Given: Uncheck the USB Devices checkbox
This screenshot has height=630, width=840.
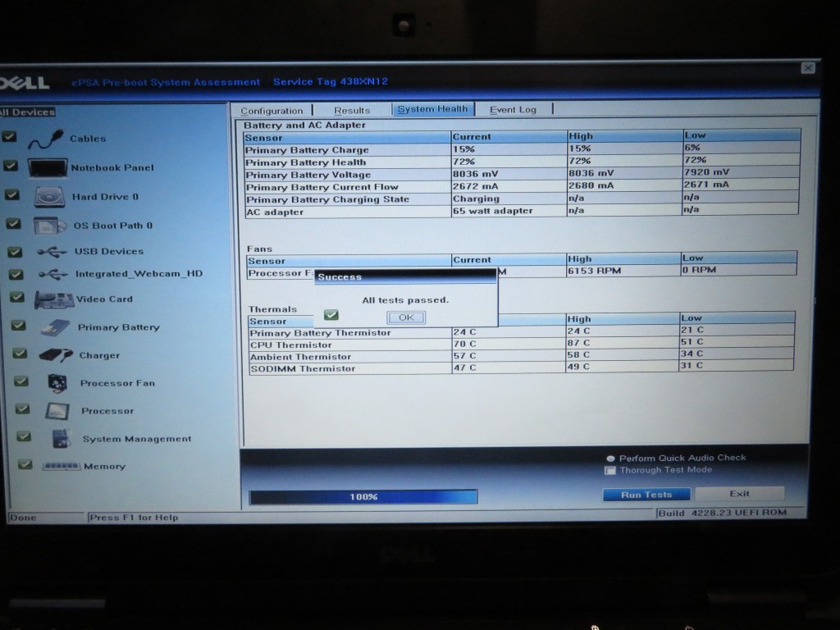Looking at the screenshot, I should pos(15,251).
